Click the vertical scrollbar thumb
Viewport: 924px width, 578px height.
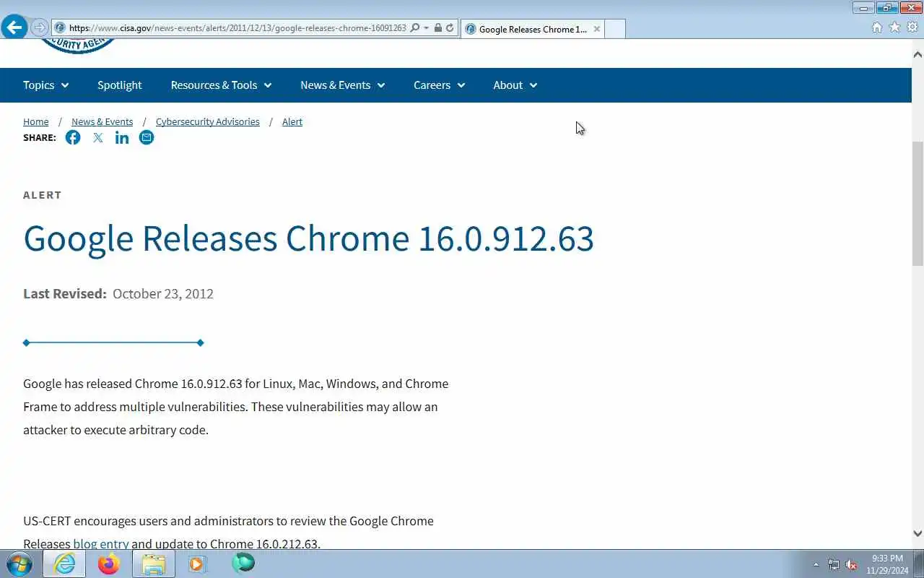[918, 204]
